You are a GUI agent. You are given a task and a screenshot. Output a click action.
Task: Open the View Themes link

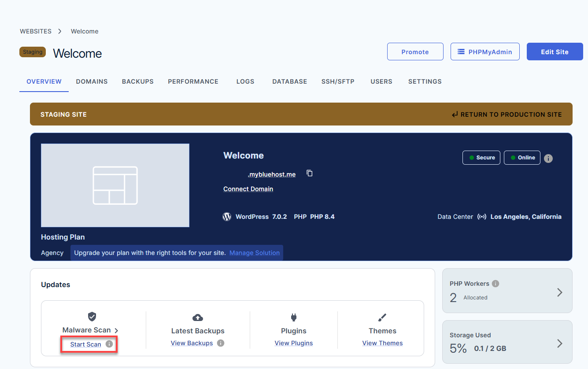(382, 343)
